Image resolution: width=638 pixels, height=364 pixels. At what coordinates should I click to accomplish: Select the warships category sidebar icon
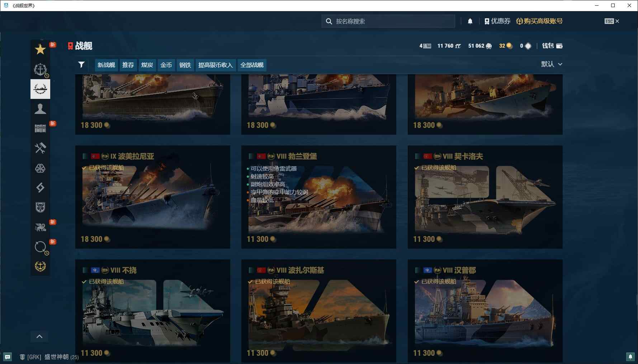point(40,89)
